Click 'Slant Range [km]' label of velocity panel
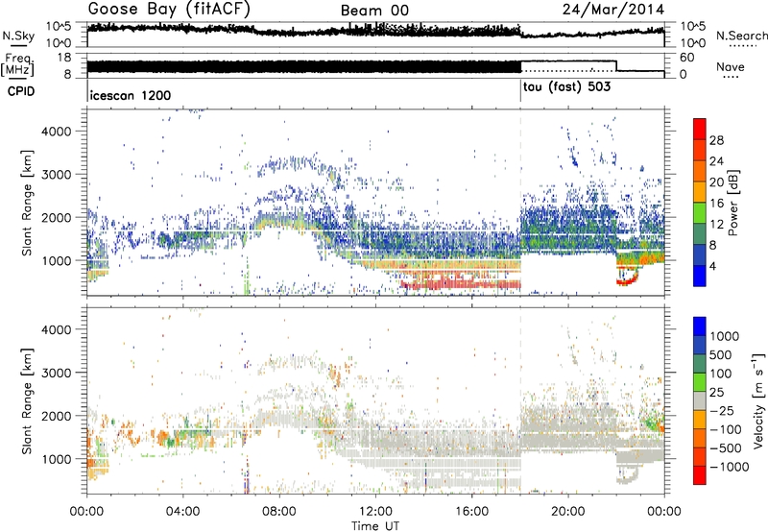 pyautogui.click(x=27, y=401)
